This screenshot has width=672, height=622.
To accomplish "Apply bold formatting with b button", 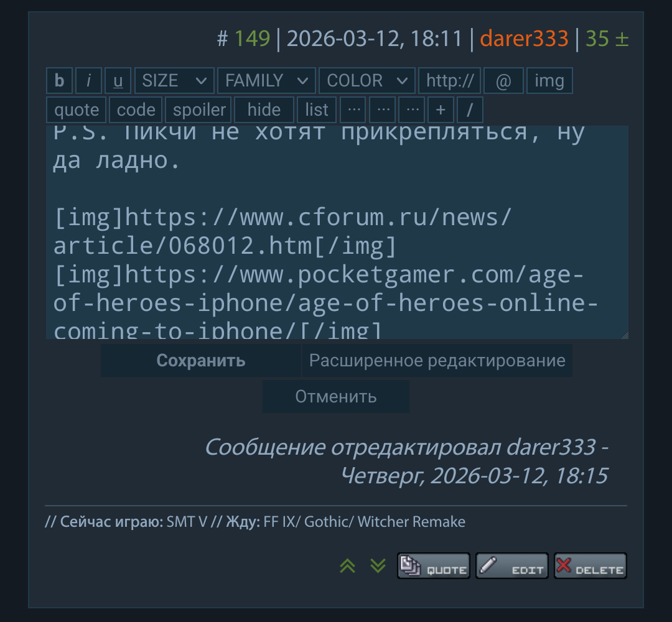I will (x=59, y=80).
